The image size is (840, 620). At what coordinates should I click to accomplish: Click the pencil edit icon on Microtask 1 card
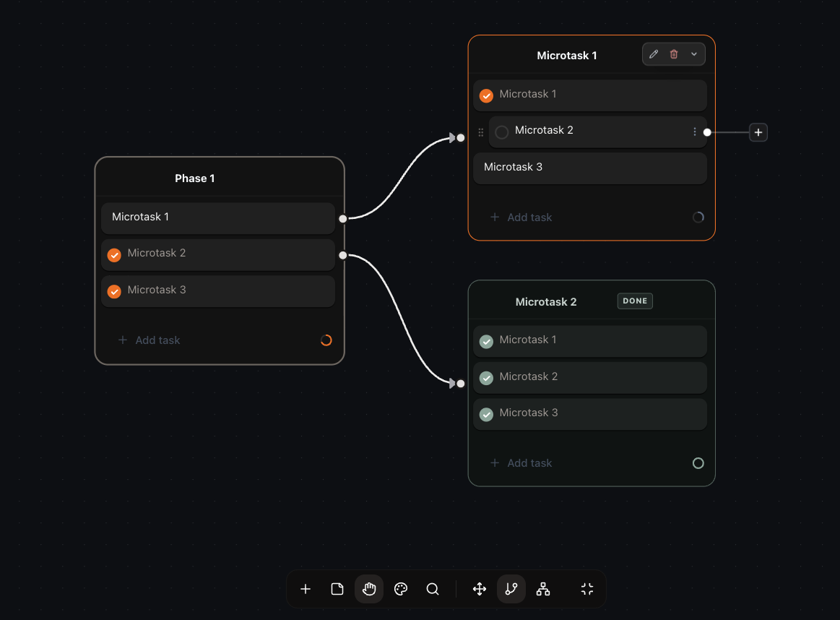click(654, 54)
